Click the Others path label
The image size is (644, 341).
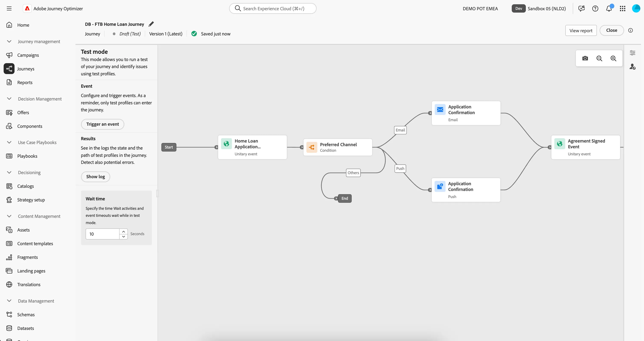pyautogui.click(x=353, y=173)
